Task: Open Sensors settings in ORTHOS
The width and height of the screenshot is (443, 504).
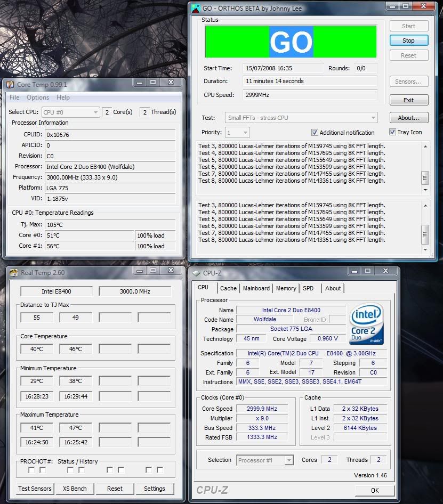Action: (x=408, y=82)
